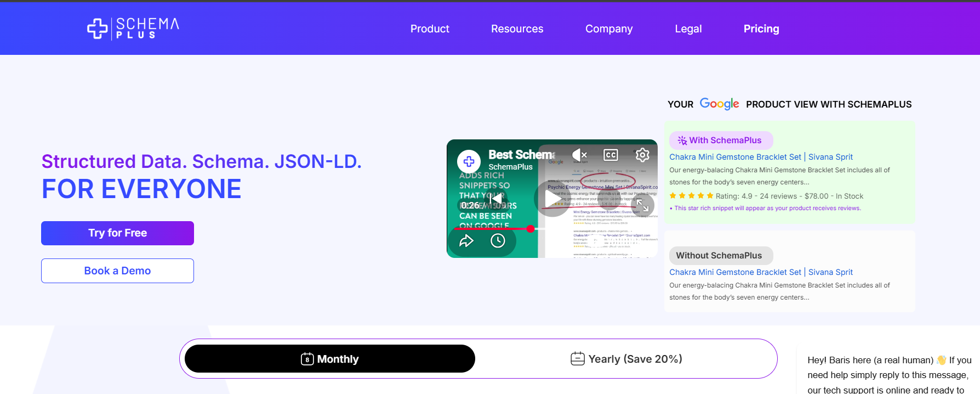The width and height of the screenshot is (980, 394).
Task: Enter video fullscreen mode
Action: coord(642,206)
